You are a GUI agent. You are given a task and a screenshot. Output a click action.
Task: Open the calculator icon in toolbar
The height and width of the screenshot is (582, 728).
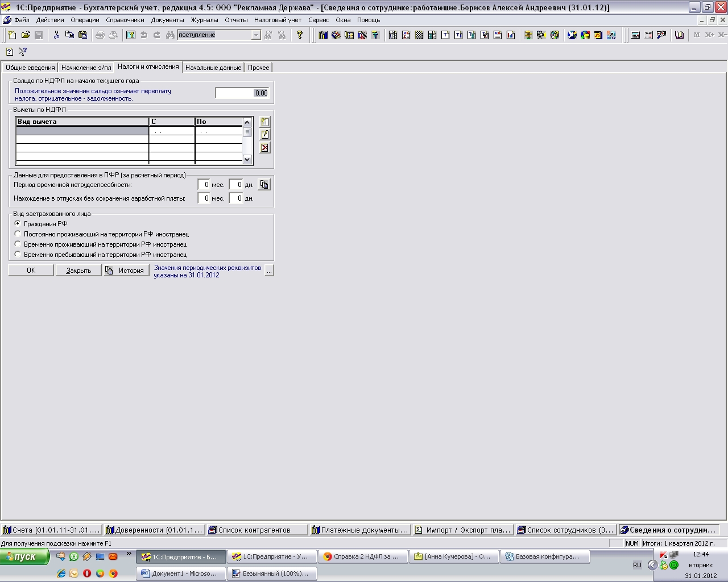[x=635, y=35]
